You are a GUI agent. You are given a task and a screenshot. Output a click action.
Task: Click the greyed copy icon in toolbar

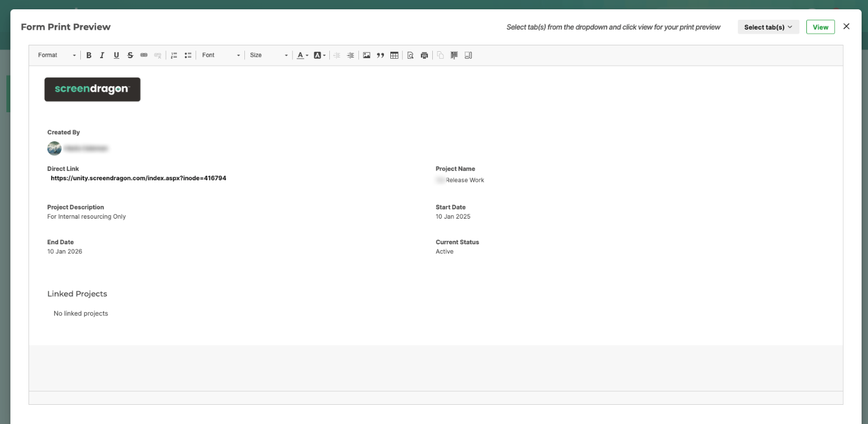click(x=440, y=55)
